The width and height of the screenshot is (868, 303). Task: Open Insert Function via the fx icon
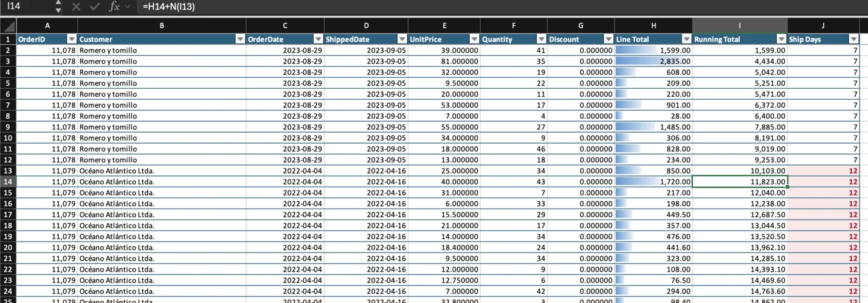point(114,7)
